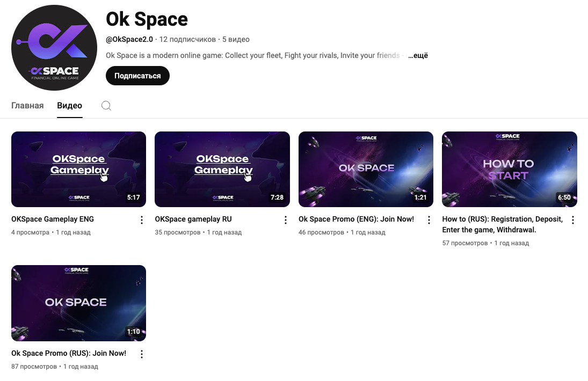Open options menu for OKSpace gameplay RU
Image resolution: width=588 pixels, height=381 pixels.
286,220
